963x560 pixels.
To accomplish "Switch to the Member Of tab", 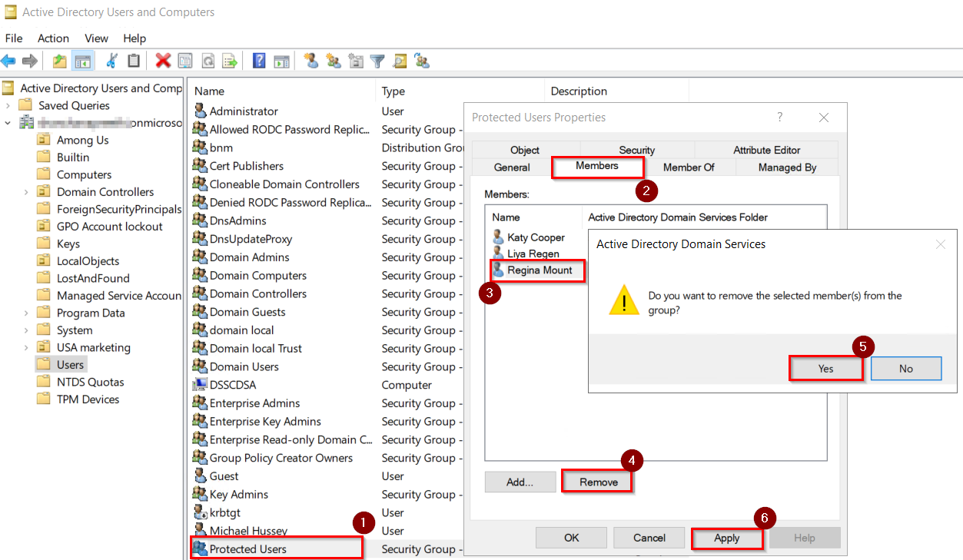I will pos(689,167).
